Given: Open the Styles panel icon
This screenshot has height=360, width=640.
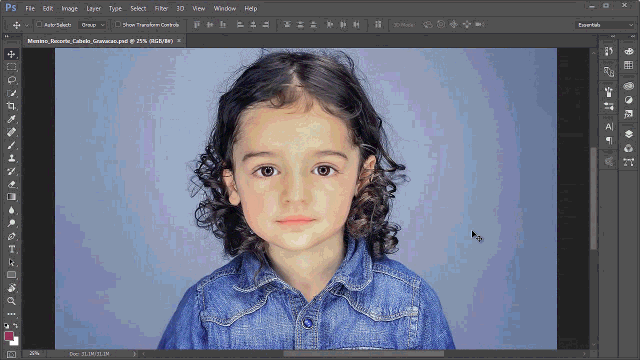Looking at the screenshot, I should 629,114.
